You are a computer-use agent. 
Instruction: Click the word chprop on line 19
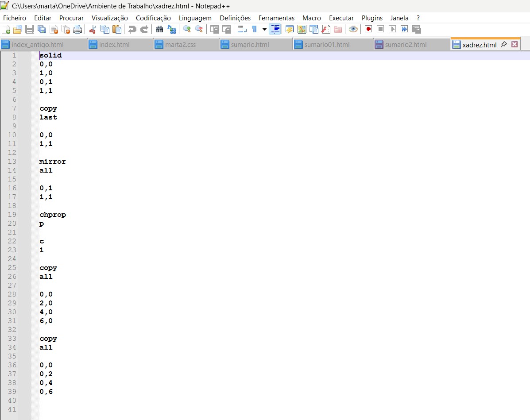tap(53, 215)
